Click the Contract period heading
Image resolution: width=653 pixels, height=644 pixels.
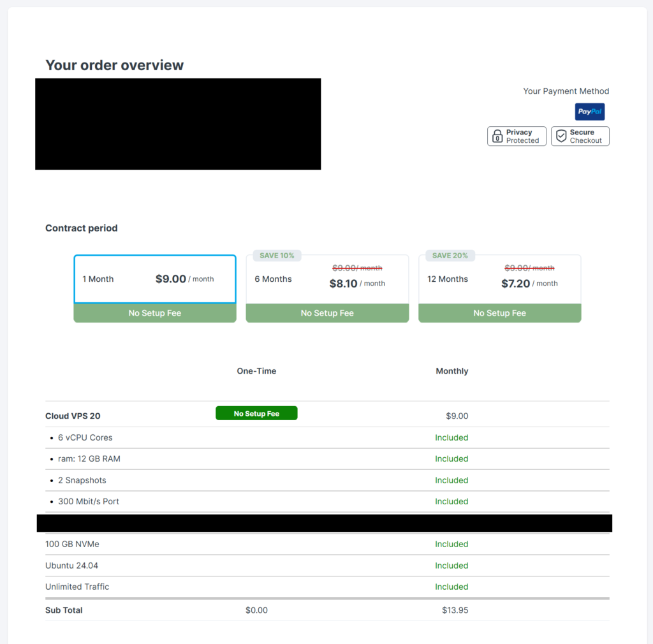click(82, 228)
